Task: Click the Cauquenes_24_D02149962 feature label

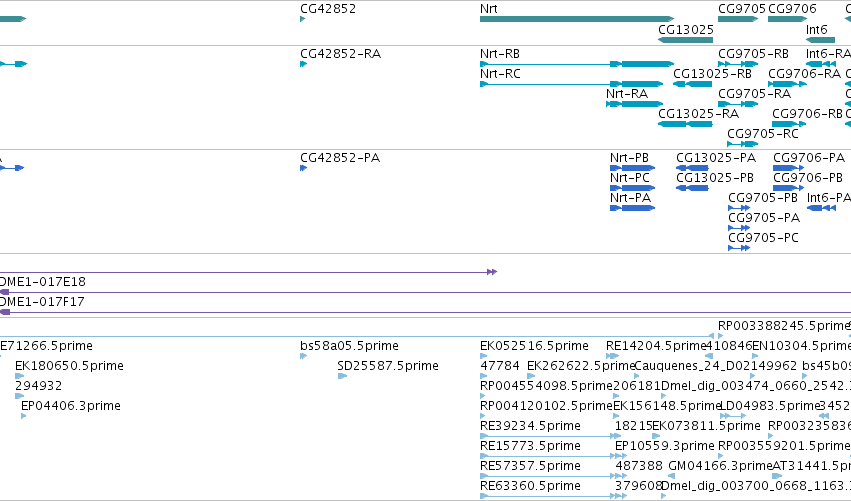Action: click(715, 366)
